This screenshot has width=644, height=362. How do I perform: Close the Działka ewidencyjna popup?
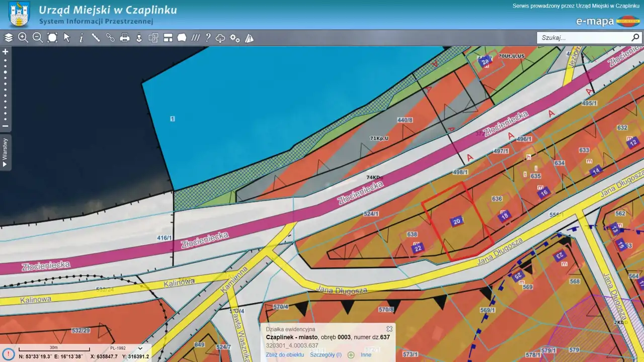(389, 329)
